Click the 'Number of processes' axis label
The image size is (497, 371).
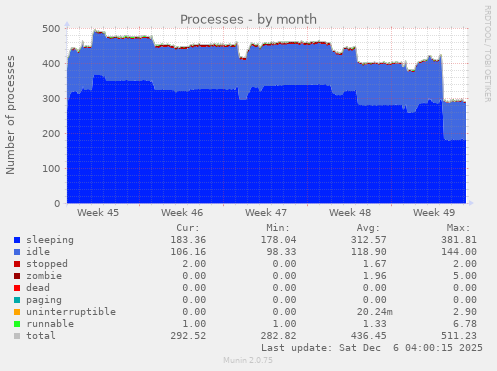pos(10,115)
